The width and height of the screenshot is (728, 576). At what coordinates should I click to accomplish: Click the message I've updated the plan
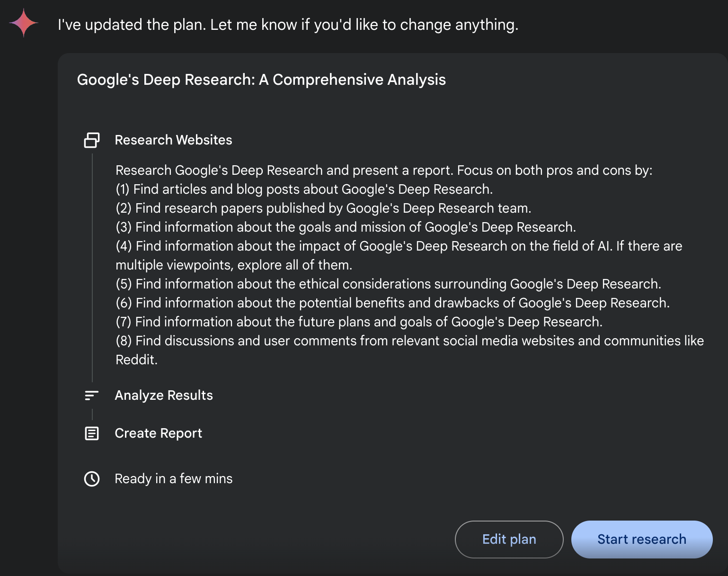(x=288, y=25)
